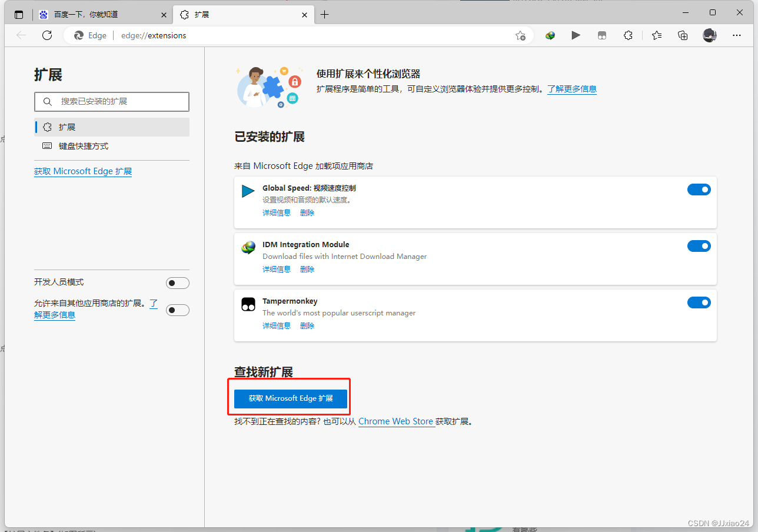Open 详细信息 for Global Speed

point(277,212)
